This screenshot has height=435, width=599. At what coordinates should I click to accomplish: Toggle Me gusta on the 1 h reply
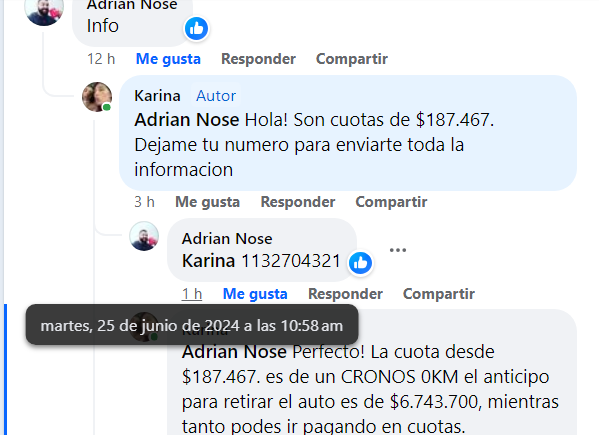pyautogui.click(x=255, y=294)
